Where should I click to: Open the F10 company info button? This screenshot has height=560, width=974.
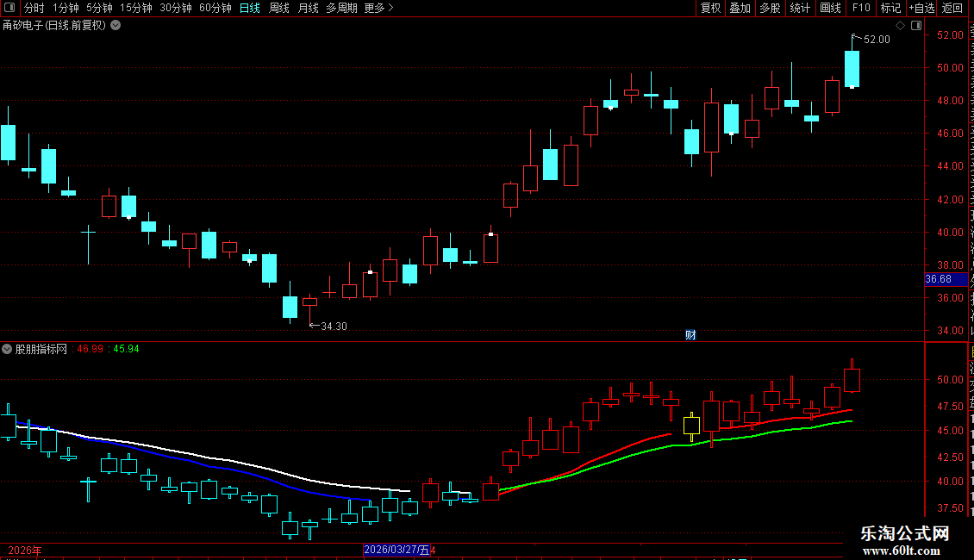pyautogui.click(x=861, y=8)
